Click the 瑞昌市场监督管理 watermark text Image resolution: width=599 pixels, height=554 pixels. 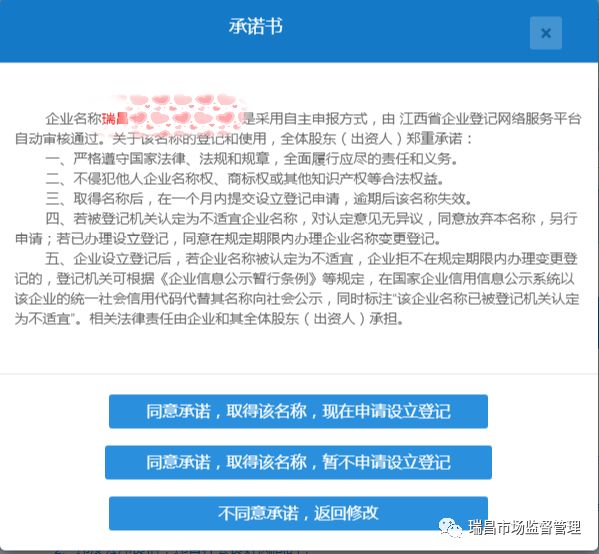(525, 528)
